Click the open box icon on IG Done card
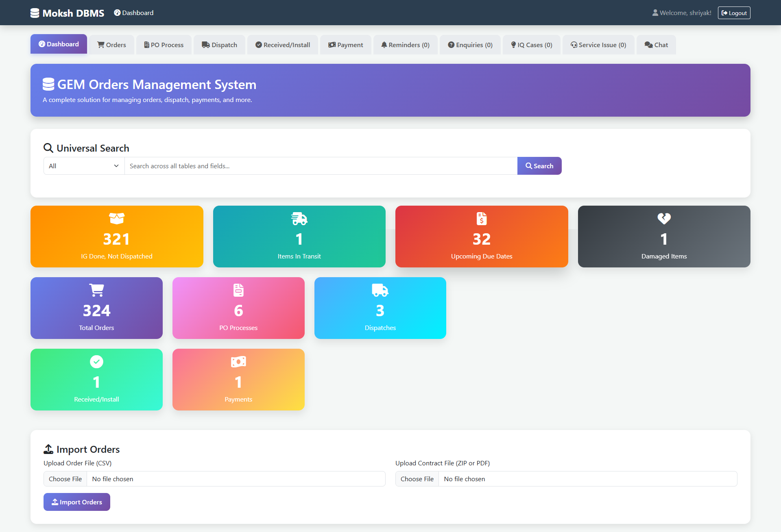 (x=117, y=219)
